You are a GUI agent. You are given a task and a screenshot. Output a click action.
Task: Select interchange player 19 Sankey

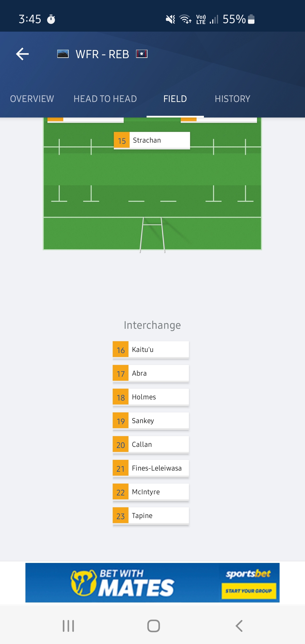click(x=151, y=421)
